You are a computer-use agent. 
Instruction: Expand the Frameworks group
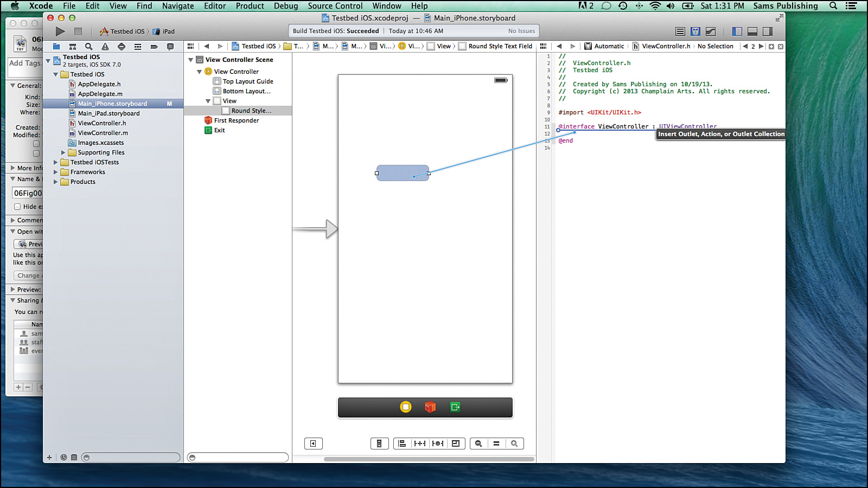[55, 172]
